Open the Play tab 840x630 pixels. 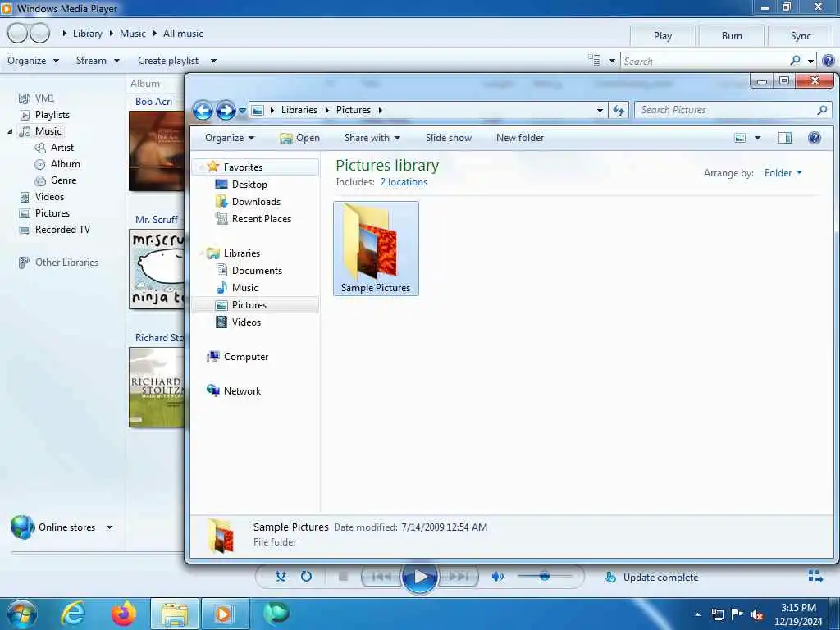coord(662,36)
